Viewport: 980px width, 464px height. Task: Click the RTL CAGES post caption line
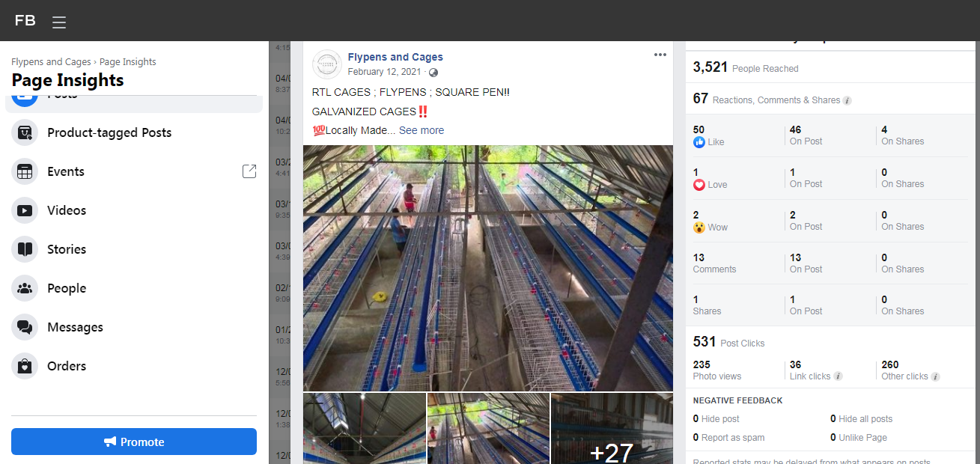click(411, 92)
